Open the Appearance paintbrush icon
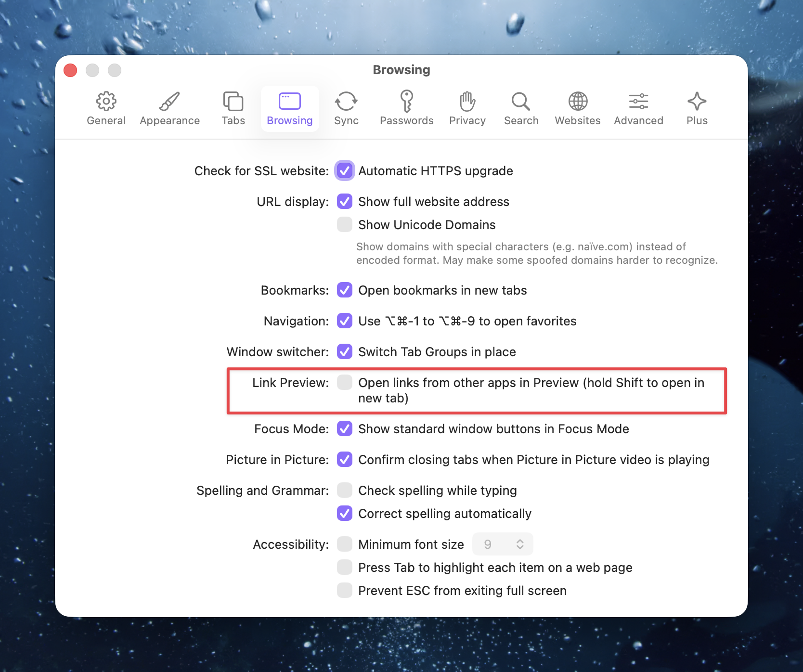The width and height of the screenshot is (803, 672). click(x=169, y=102)
